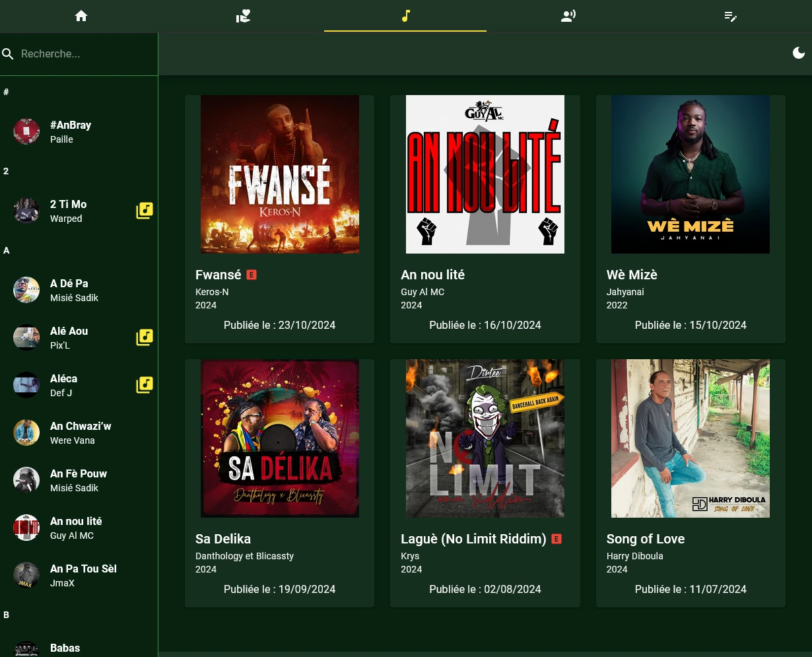Click Publiée le : 11/07/2024 text
The height and width of the screenshot is (657, 812).
691,589
